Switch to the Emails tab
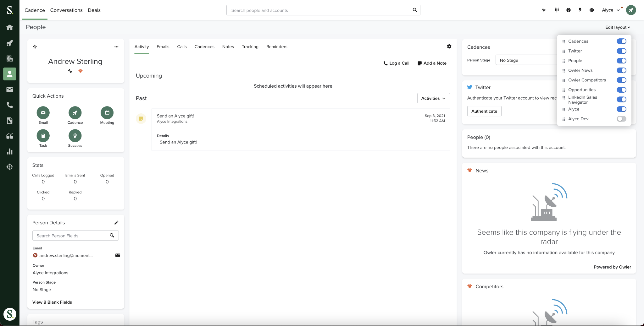Viewport: 644px width, 326px height. click(163, 46)
